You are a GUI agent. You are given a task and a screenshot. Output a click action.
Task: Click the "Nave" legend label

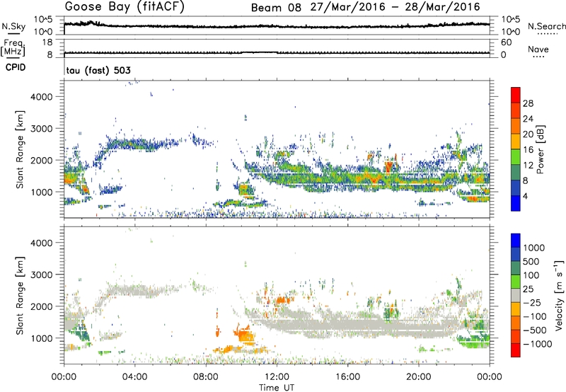tap(538, 49)
